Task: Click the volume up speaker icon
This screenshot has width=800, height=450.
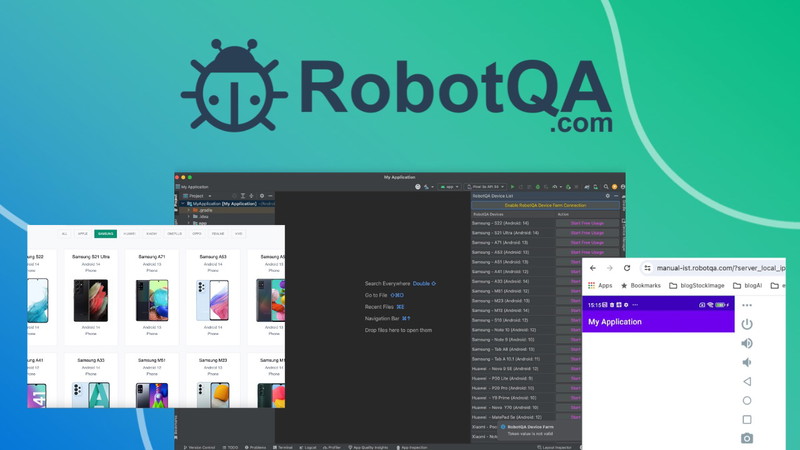Action: 747,343
